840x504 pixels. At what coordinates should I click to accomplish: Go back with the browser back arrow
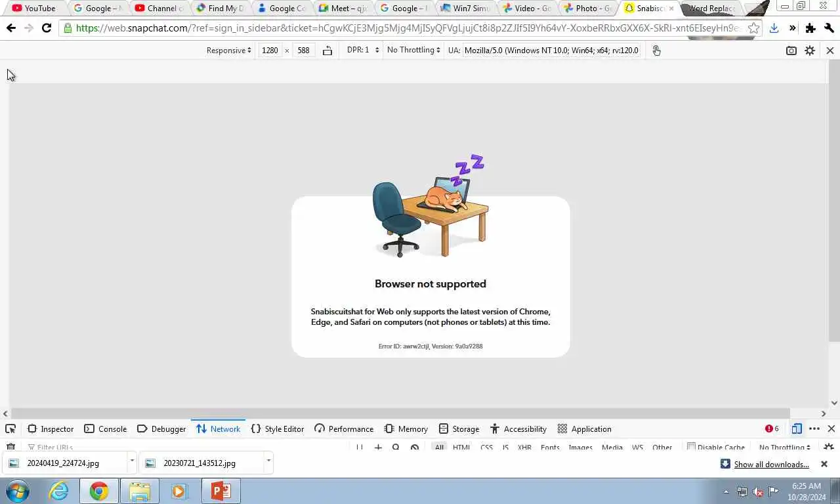tap(10, 28)
